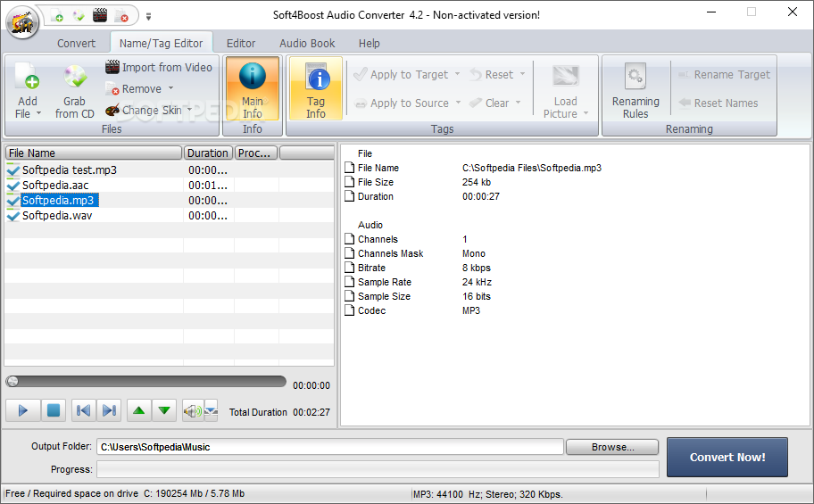Click the Reset tags icon
The height and width of the screenshot is (504, 814).
pos(476,75)
